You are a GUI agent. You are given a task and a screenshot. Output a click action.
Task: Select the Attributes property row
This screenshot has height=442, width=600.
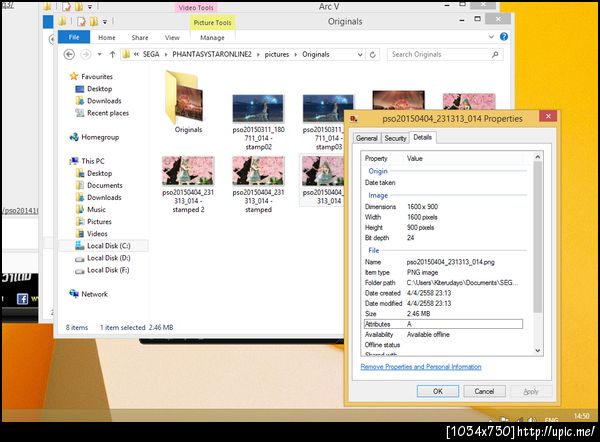click(x=443, y=324)
